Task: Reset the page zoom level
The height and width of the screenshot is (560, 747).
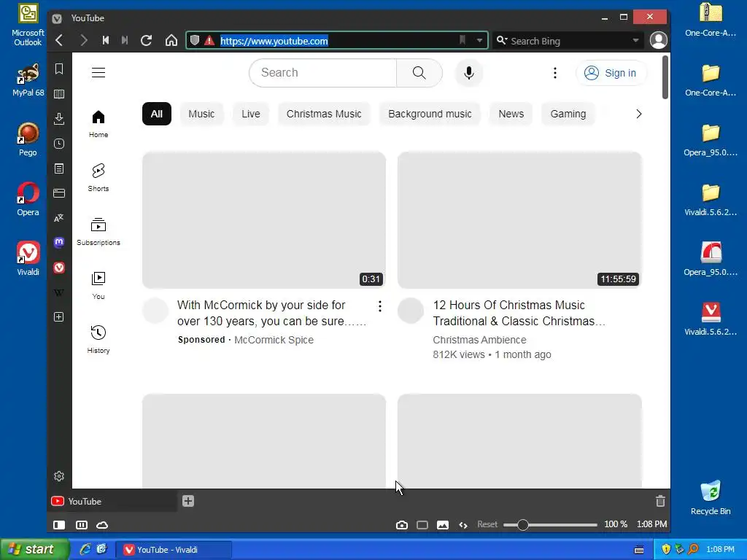Action: (x=487, y=524)
